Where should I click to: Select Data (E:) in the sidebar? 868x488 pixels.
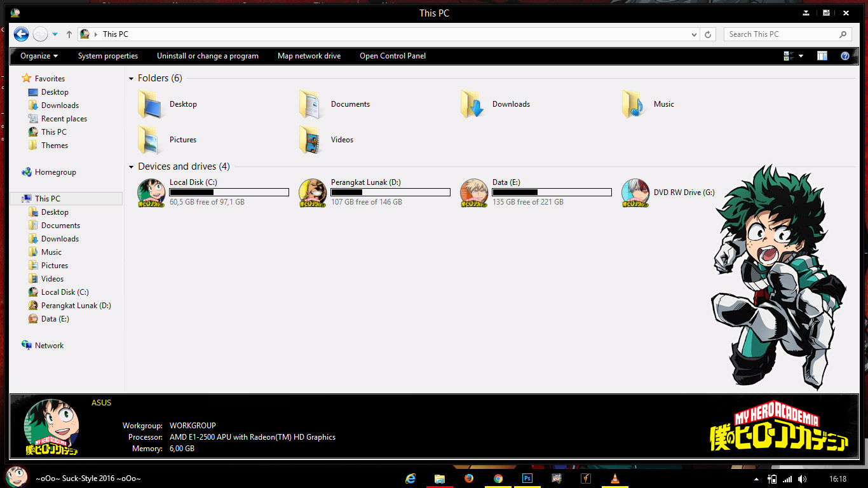point(55,319)
